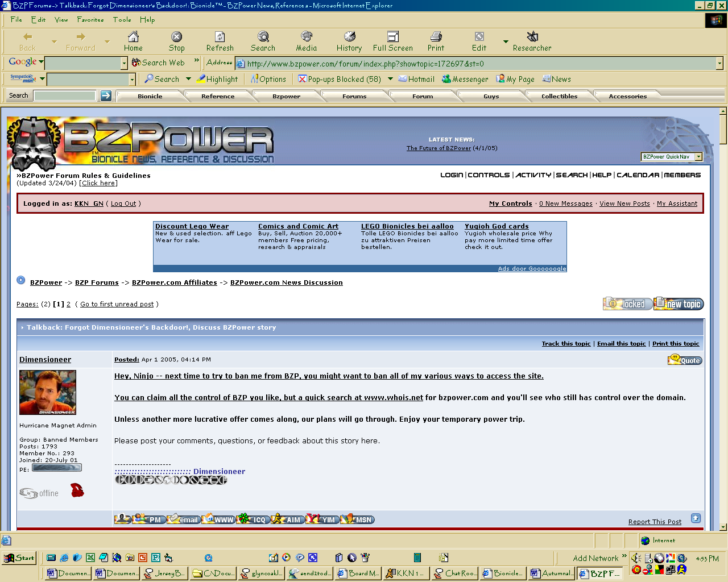Print the page from the toolbar
Image resolution: width=728 pixels, height=582 pixels.
coord(436,42)
